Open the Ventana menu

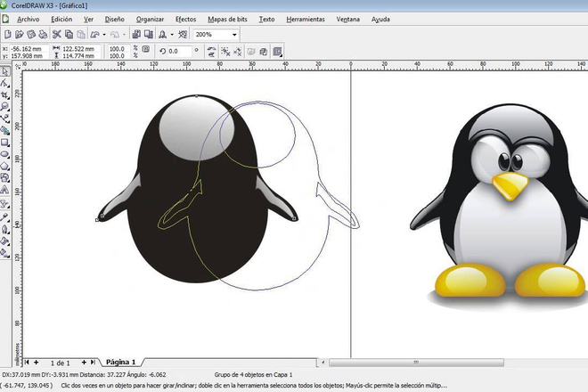[x=348, y=19]
